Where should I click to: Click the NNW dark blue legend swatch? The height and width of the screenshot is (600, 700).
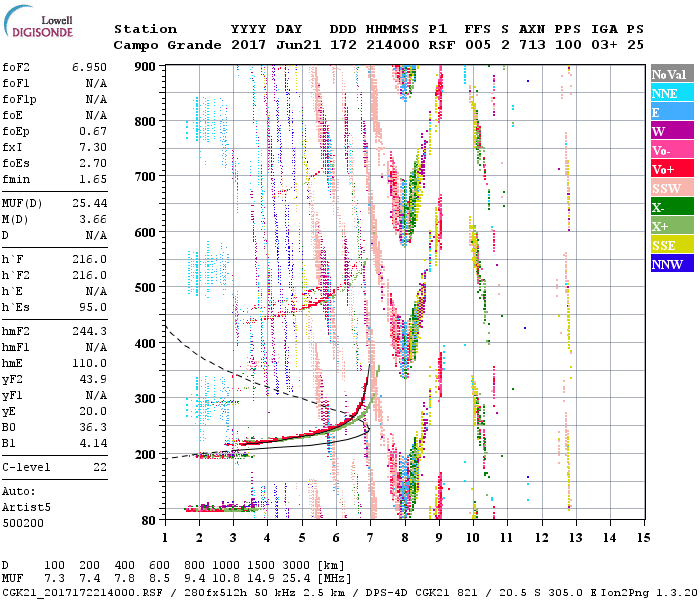coord(672,263)
